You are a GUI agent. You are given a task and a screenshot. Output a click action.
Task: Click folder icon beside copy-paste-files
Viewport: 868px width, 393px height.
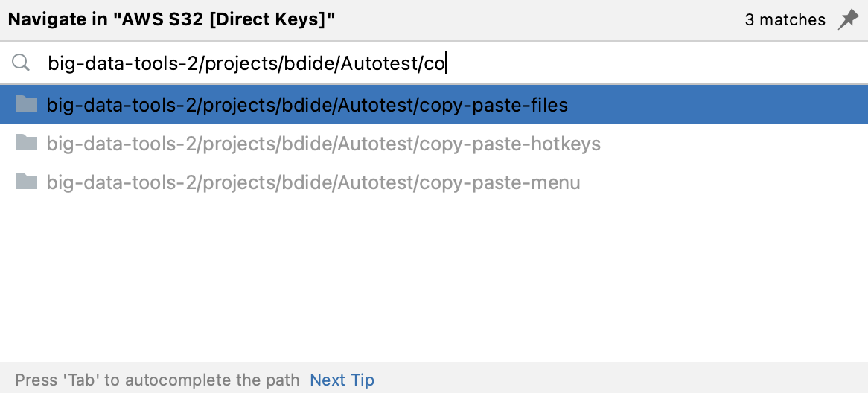pos(27,105)
